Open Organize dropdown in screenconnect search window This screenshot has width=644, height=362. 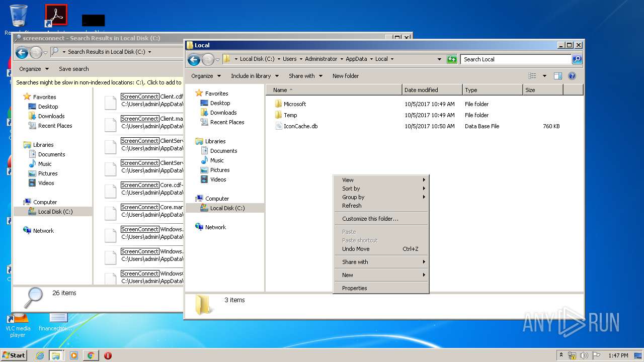pyautogui.click(x=34, y=69)
